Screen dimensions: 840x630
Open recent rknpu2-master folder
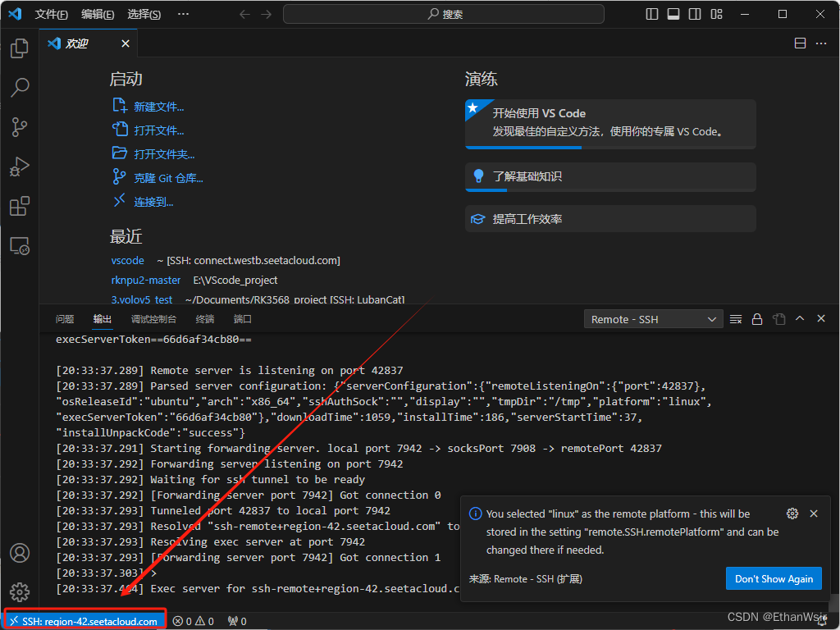tap(146, 281)
